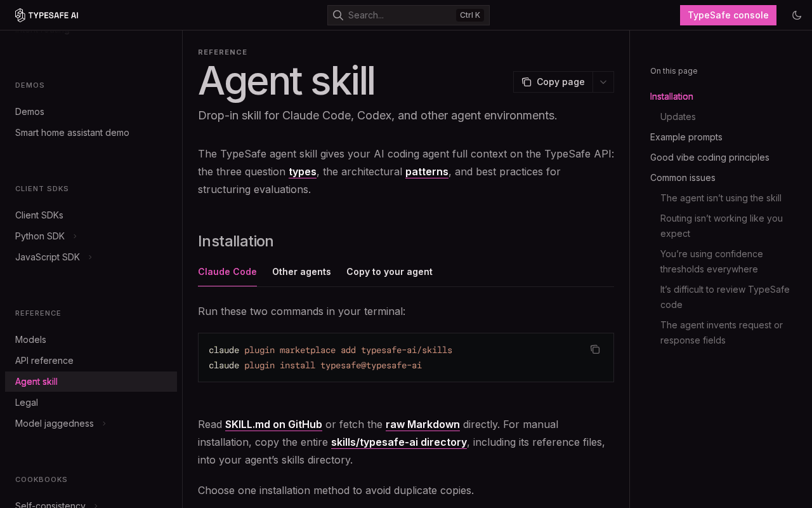Viewport: 812px width, 508px height.
Task: Jump to Common issues section
Action: 683,178
